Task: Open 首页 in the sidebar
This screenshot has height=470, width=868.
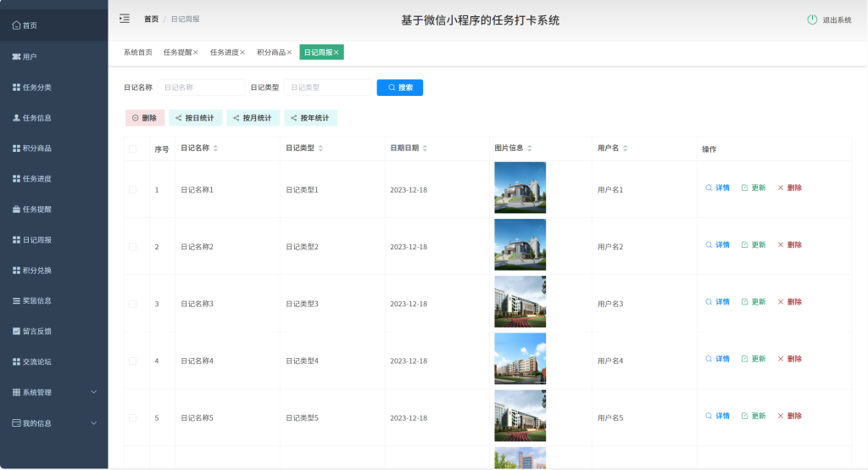Action: (x=53, y=25)
